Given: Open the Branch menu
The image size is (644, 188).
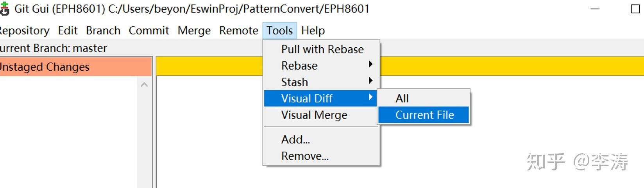Looking at the screenshot, I should (103, 30).
